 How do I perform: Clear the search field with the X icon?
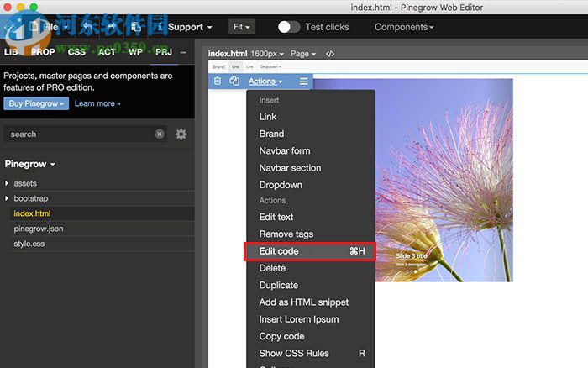160,134
